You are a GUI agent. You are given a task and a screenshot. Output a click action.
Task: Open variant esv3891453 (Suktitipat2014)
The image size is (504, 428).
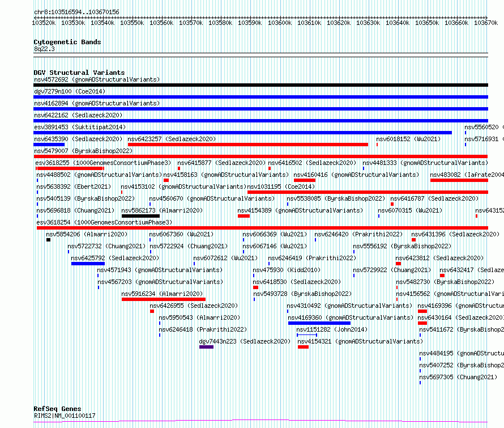(80, 127)
